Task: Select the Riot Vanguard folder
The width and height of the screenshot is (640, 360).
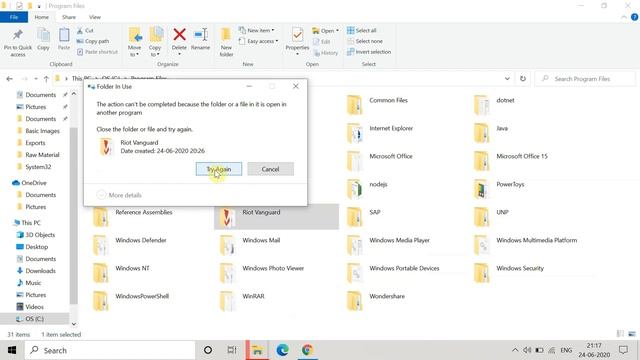Action: 276,217
